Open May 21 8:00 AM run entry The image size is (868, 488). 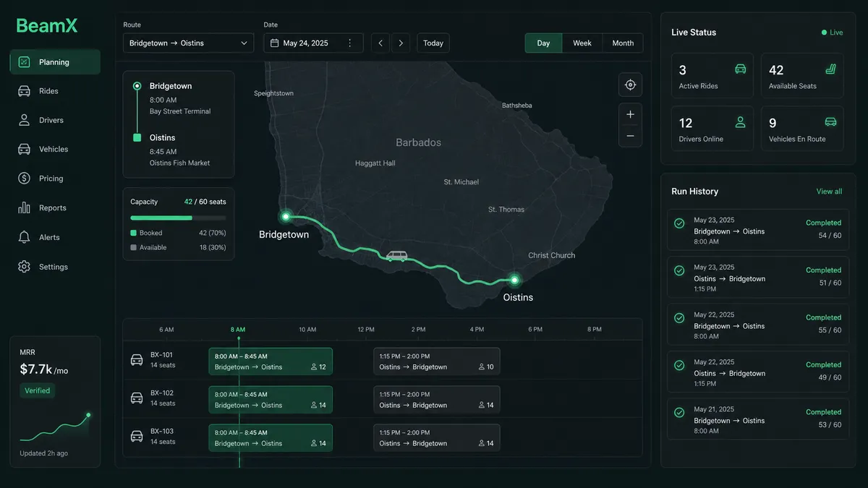(757, 419)
